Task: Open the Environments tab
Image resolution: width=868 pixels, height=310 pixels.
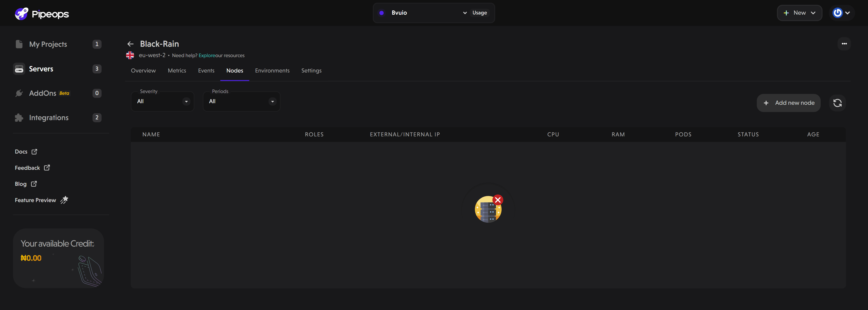Action: click(272, 70)
